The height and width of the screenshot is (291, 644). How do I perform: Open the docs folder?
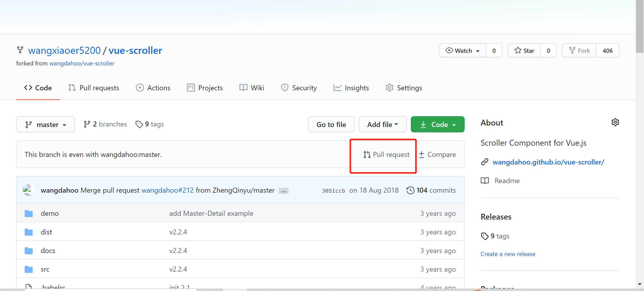click(48, 251)
